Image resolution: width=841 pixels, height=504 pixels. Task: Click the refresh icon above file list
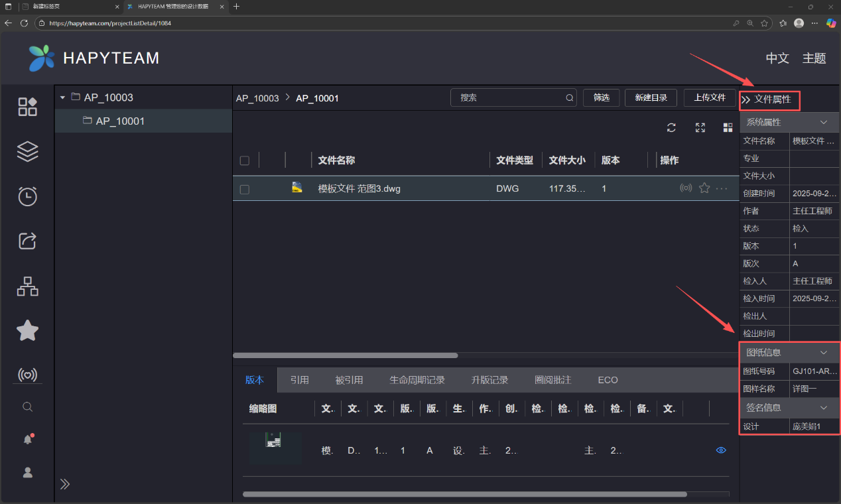point(671,128)
